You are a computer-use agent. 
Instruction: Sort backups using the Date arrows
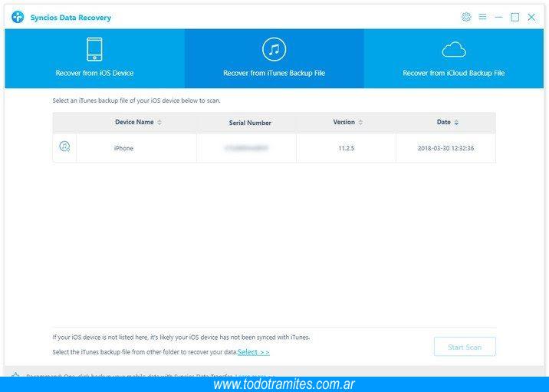(456, 123)
